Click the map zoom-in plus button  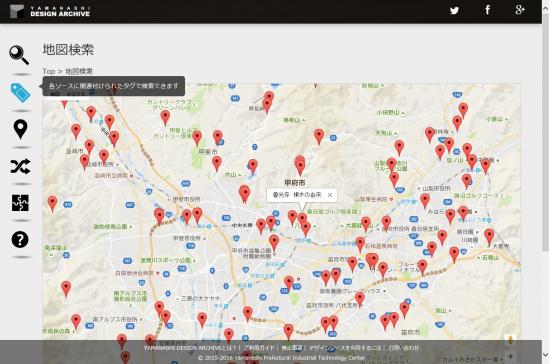(510, 357)
